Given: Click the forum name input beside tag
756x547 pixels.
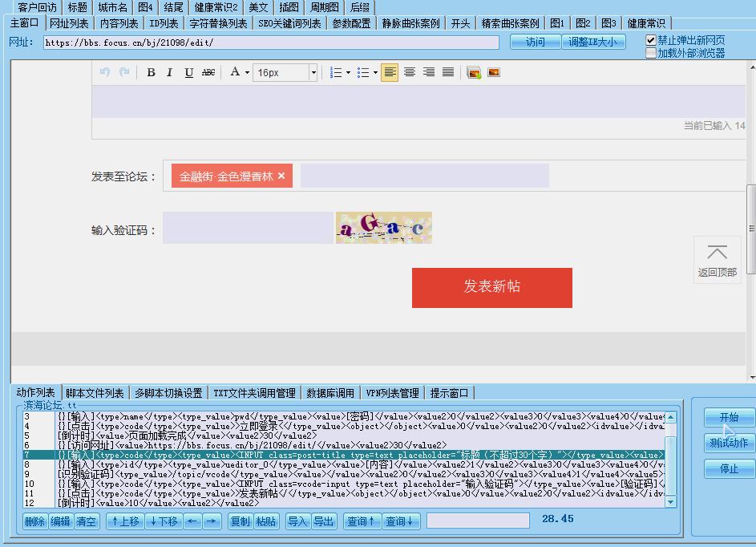Looking at the screenshot, I should pos(425,176).
